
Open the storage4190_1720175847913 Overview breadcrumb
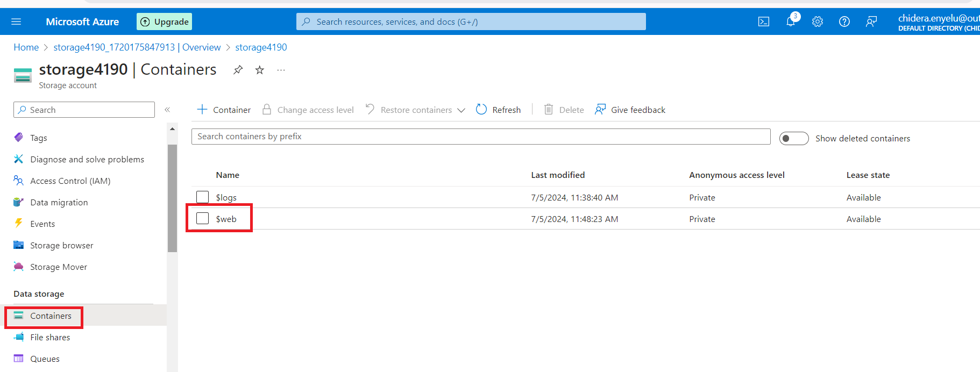click(137, 47)
